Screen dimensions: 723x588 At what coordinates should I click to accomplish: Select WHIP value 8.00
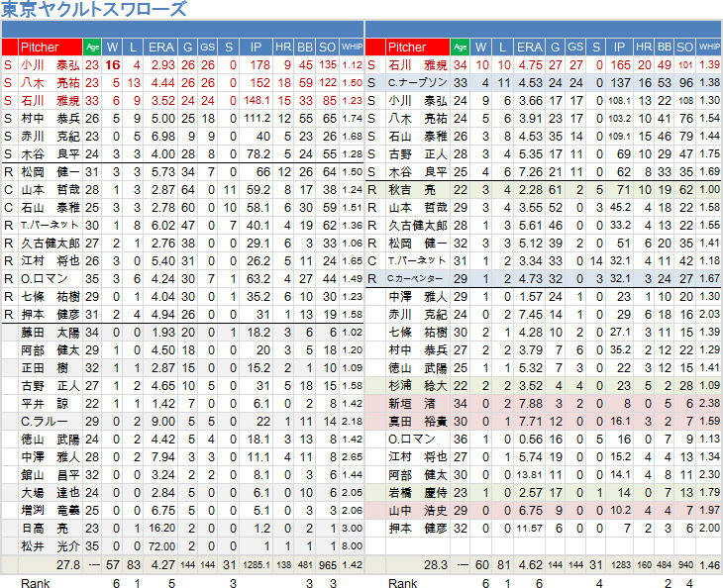tap(353, 547)
